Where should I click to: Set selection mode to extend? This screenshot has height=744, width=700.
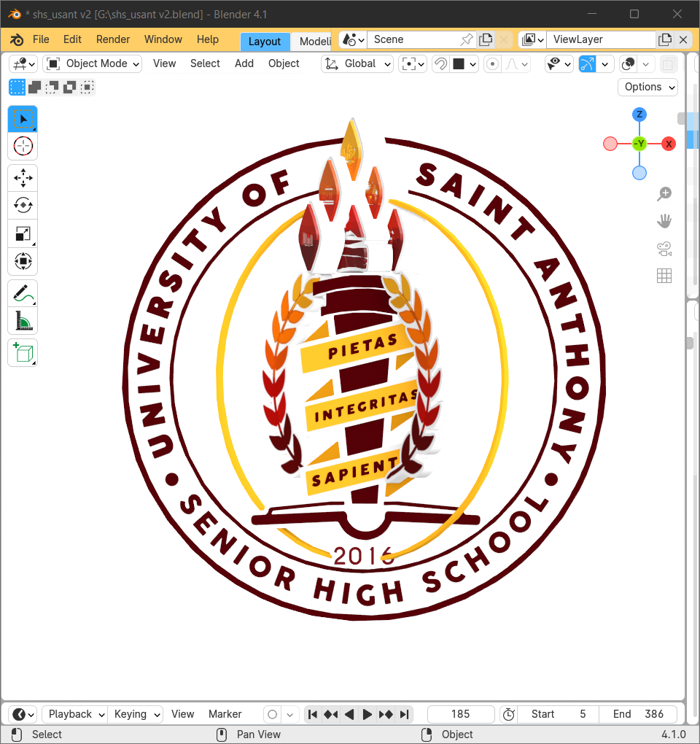(34, 88)
